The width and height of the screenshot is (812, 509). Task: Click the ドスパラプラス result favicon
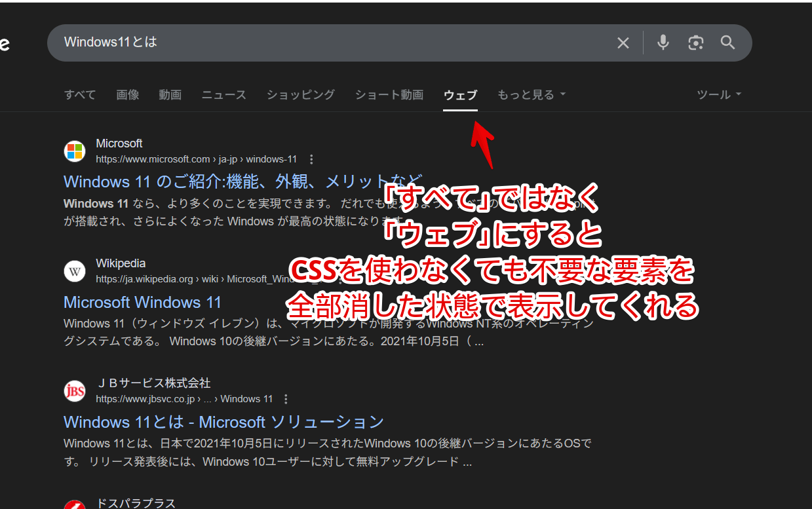click(75, 504)
